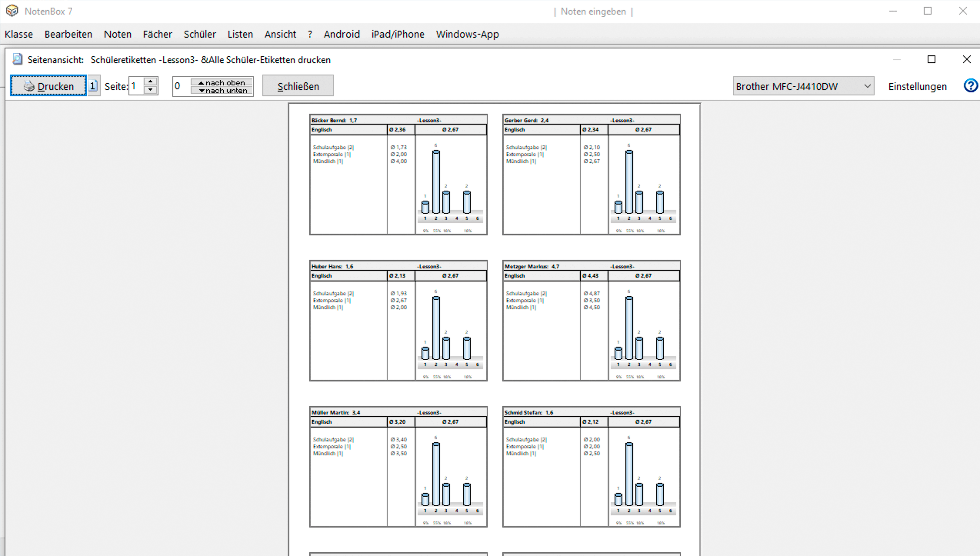Click the single page copy icon
980x556 pixels.
93,86
